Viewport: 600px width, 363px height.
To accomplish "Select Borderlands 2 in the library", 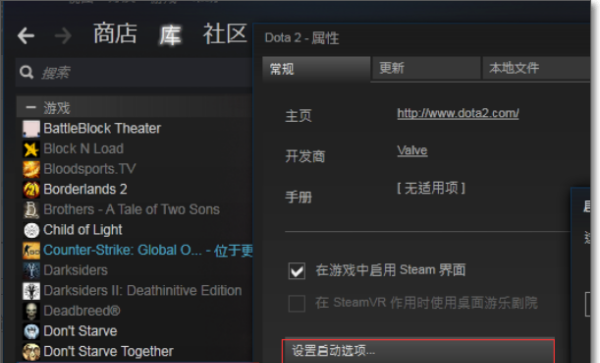I will coord(85,189).
